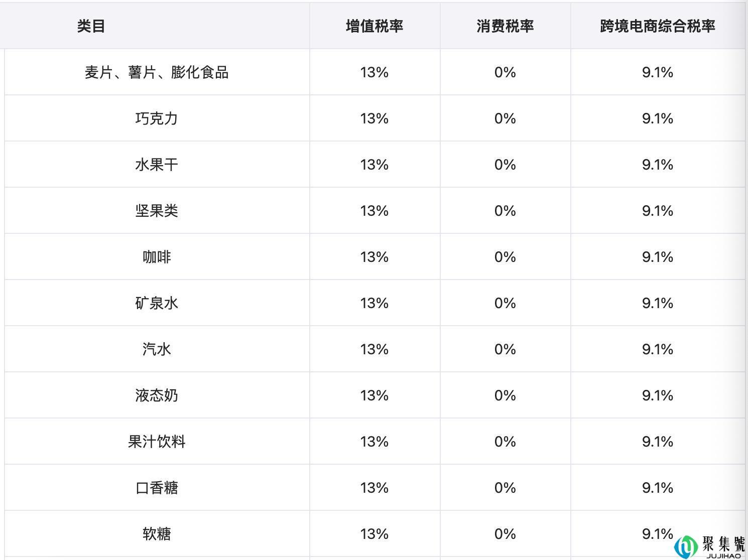Select the 增值税率 column header
The width and height of the screenshot is (748, 560).
pos(375,26)
